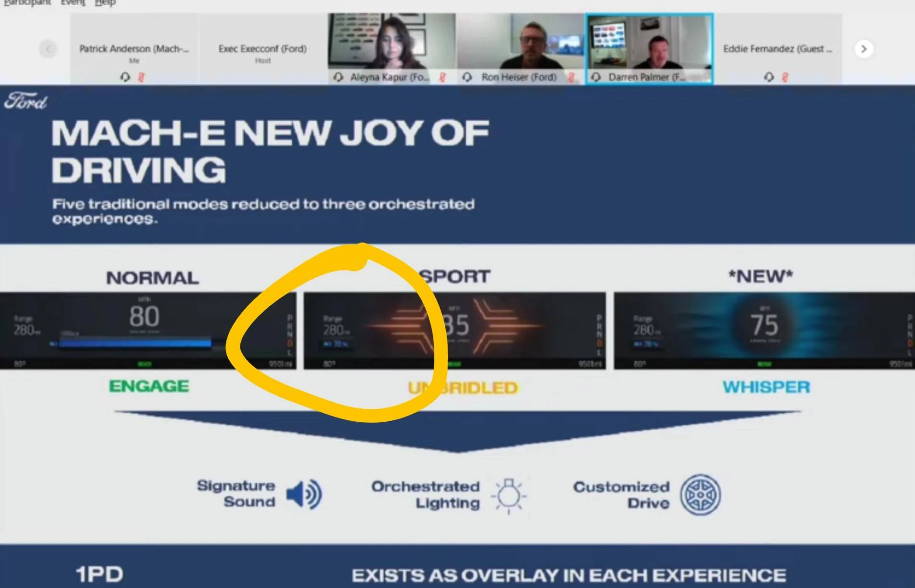Screen dimensions: 915x588
Task: Click the "*NEW*" heading
Action: 761,276
